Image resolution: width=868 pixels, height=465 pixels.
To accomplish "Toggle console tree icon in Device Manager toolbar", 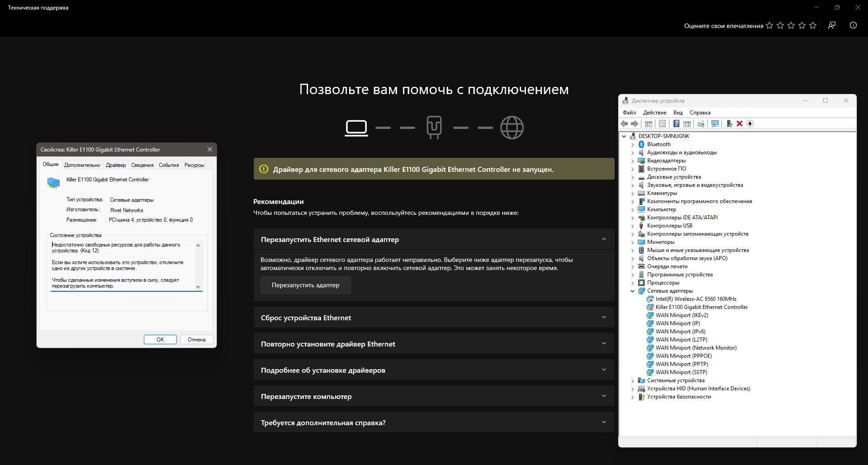I will [648, 123].
